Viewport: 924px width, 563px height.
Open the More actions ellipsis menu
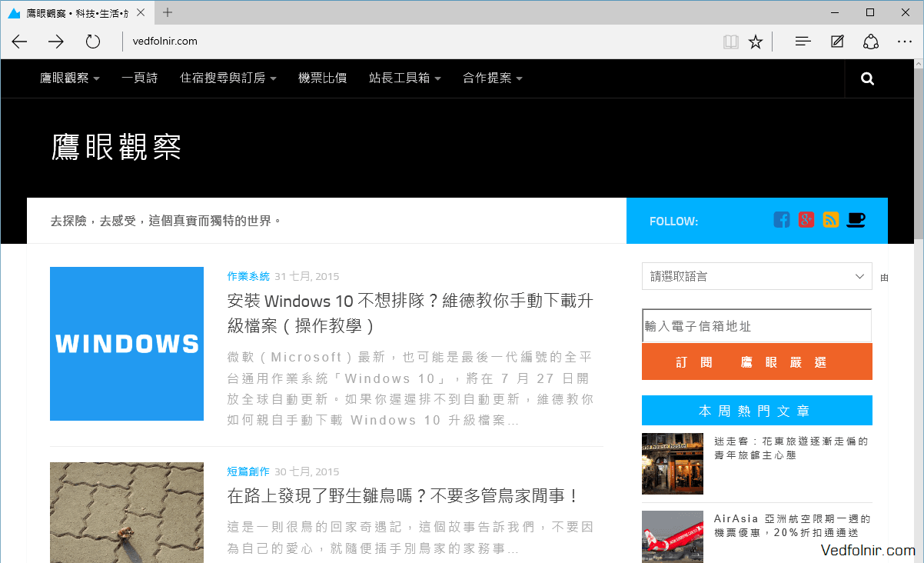click(x=905, y=42)
